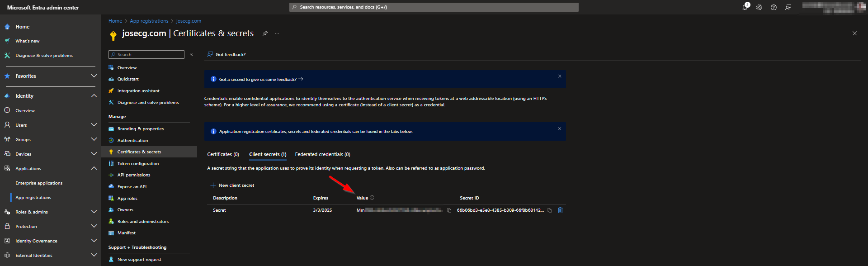Open the notifications bell

[745, 7]
